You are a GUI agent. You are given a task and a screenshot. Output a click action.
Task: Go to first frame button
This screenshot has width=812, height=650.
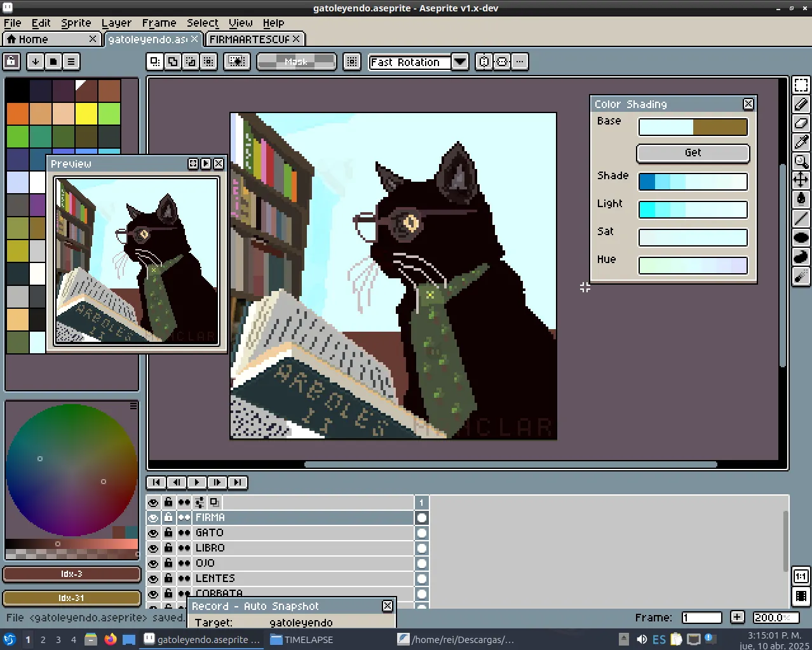pyautogui.click(x=156, y=482)
